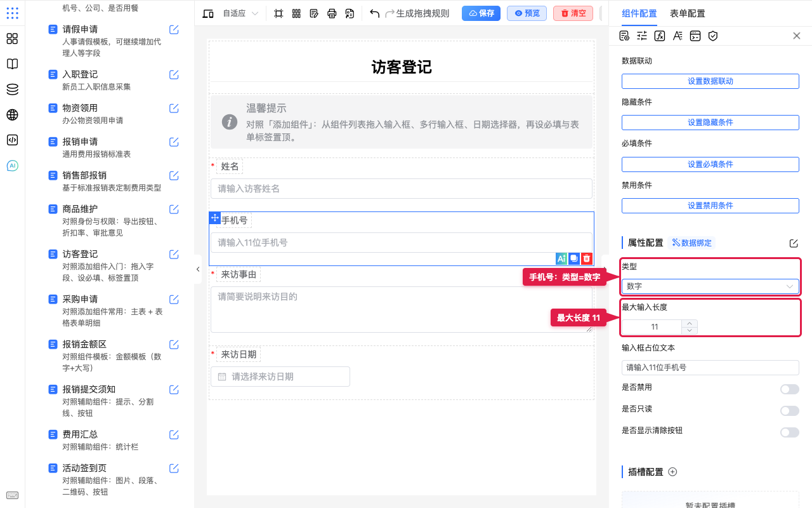Click the redo arrow icon
Screen dimensions: 812x508
(390, 13)
